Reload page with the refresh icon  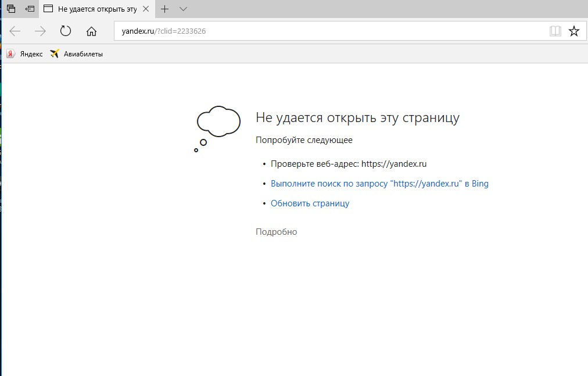[x=66, y=31]
